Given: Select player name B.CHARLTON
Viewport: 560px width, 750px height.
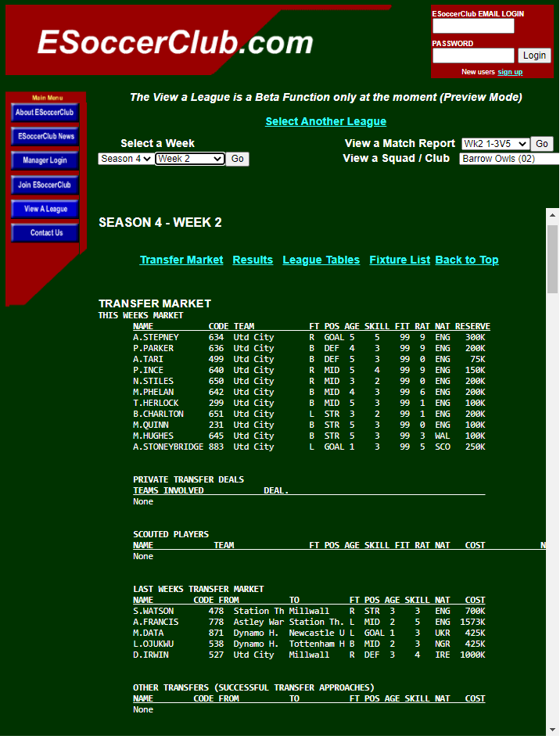Looking at the screenshot, I should pyautogui.click(x=158, y=414).
